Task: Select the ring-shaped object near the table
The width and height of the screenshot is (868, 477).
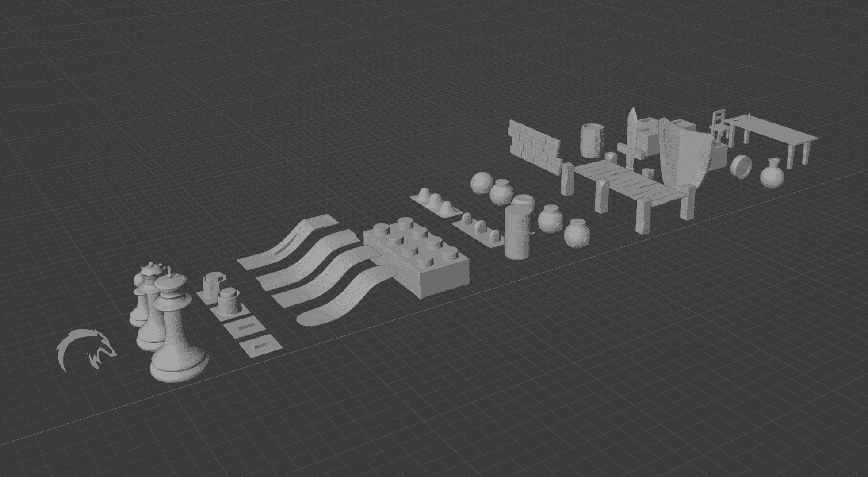Action: tap(741, 166)
